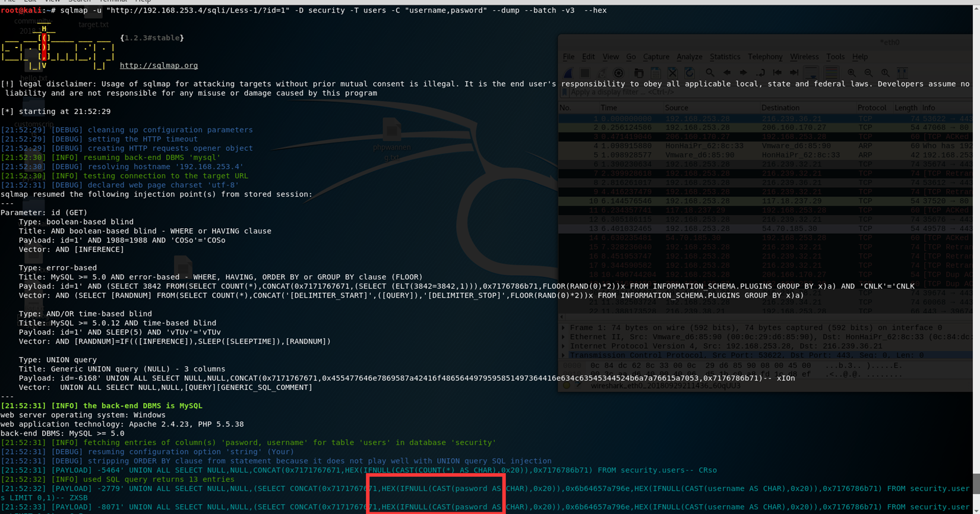Open the display filter bookmark icon
This screenshot has width=980, height=514.
[565, 93]
